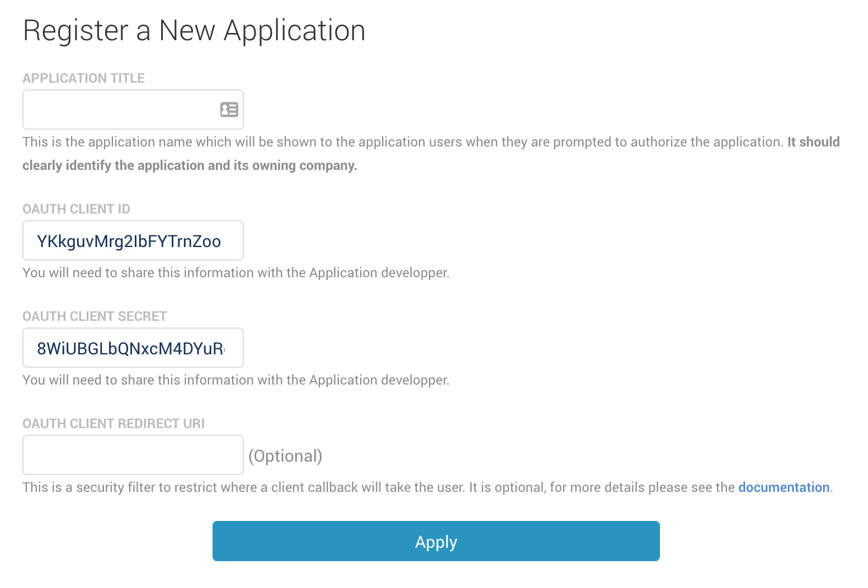
Task: Click the helper text under Client ID field
Action: [x=235, y=273]
